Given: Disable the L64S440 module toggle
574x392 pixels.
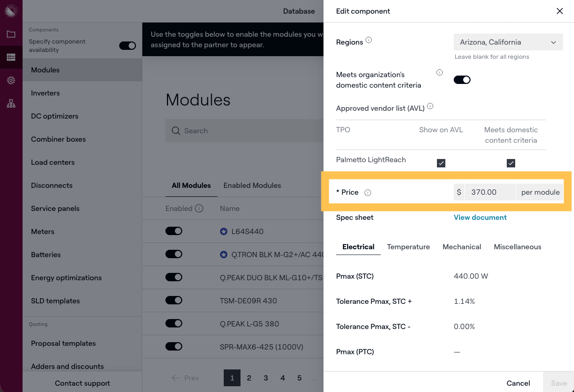Looking at the screenshot, I should (174, 231).
